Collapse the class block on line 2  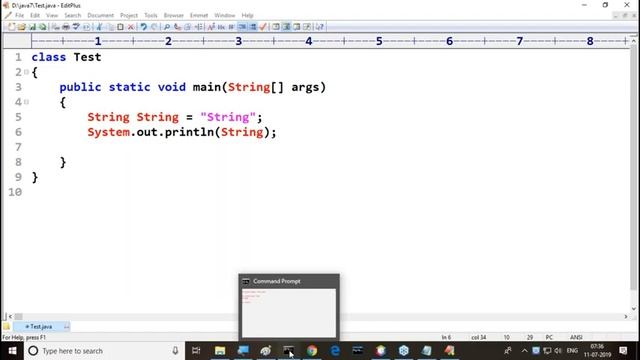[x=26, y=72]
